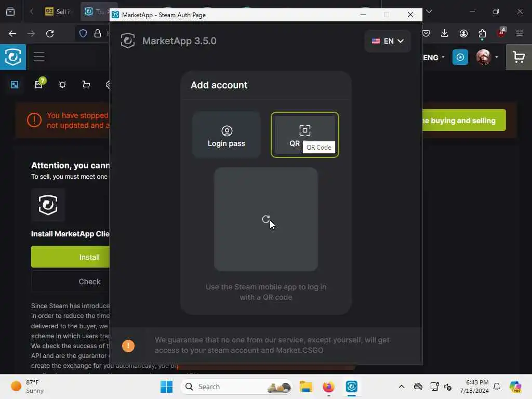532x399 pixels.
Task: Click the MarketApp client logo thumbnail
Action: pyautogui.click(x=48, y=205)
